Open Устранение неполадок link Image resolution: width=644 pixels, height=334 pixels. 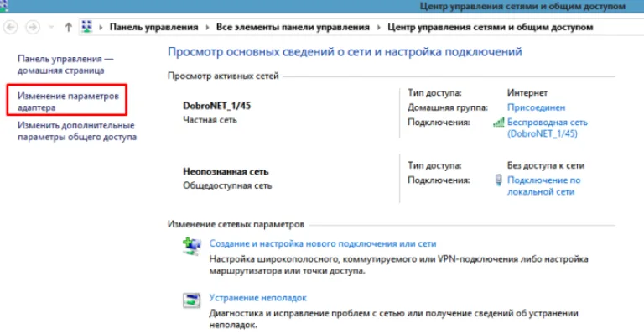(x=258, y=298)
